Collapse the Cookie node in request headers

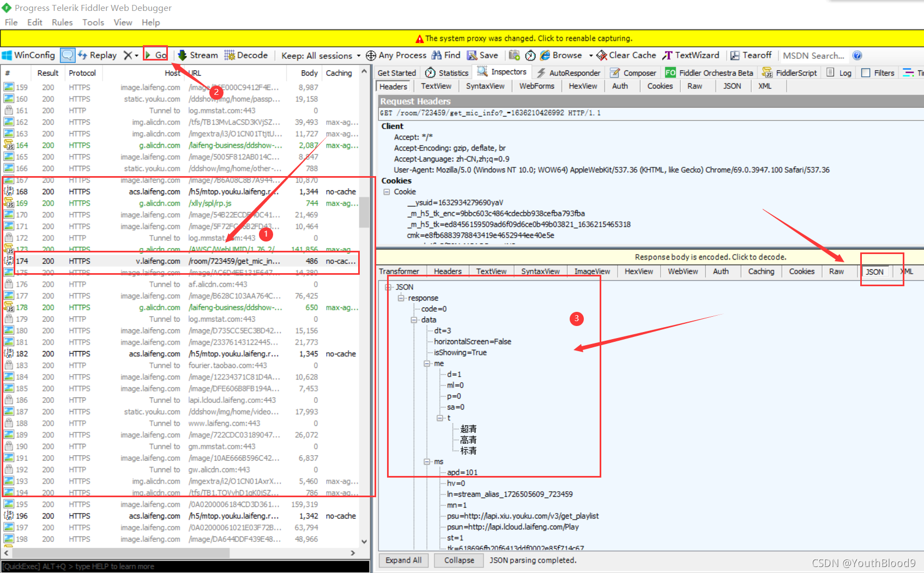pos(386,192)
